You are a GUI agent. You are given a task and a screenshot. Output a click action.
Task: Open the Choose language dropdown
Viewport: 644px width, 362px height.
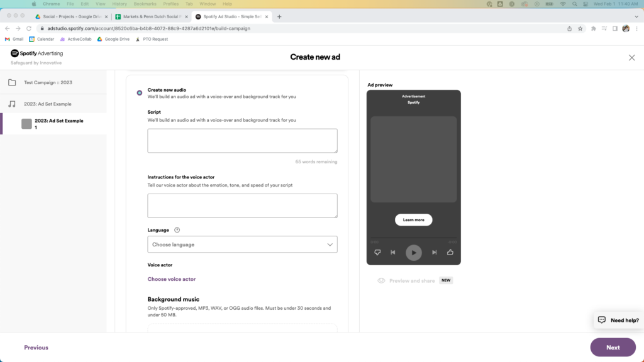point(242,244)
